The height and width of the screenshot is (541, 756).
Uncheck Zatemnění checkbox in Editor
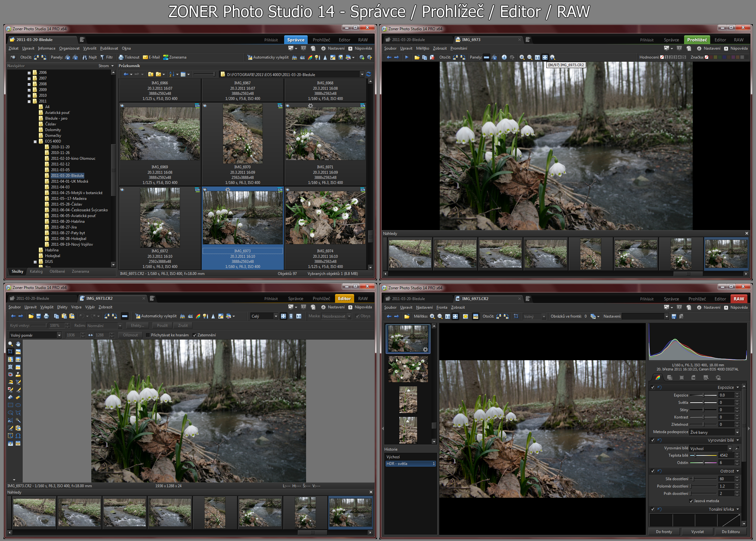tap(194, 335)
